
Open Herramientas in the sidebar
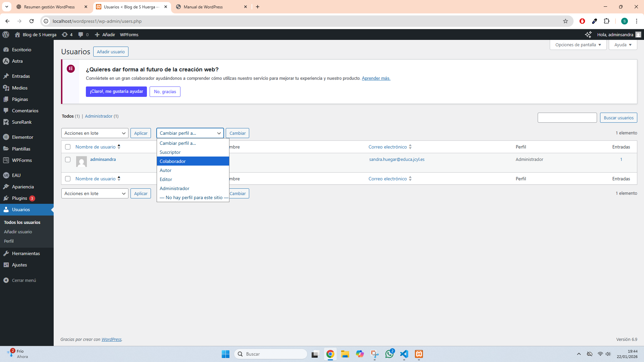[25, 253]
